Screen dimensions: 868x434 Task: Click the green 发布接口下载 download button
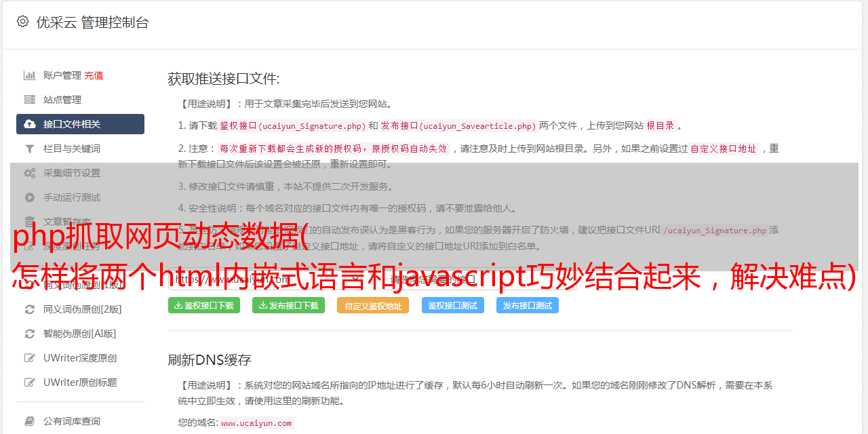pos(289,306)
